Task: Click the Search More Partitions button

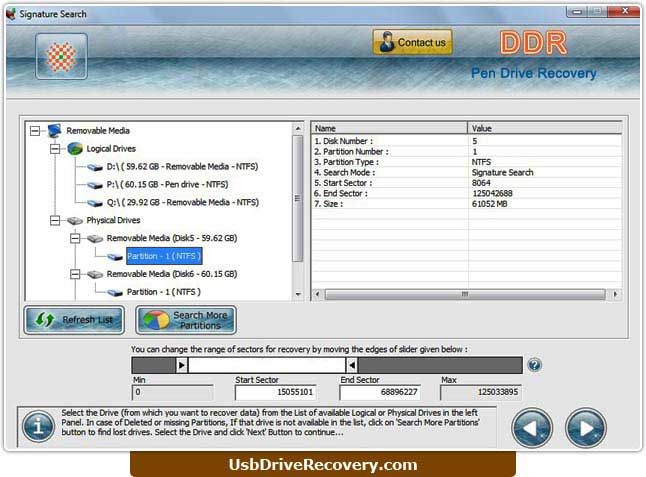Action: [x=186, y=320]
